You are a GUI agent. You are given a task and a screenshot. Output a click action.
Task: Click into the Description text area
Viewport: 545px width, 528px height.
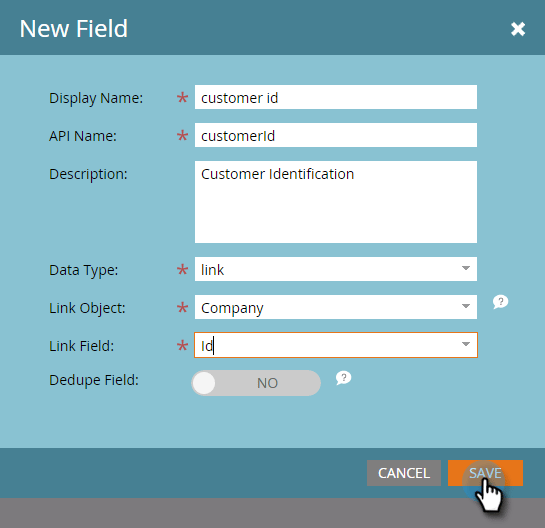tap(336, 202)
